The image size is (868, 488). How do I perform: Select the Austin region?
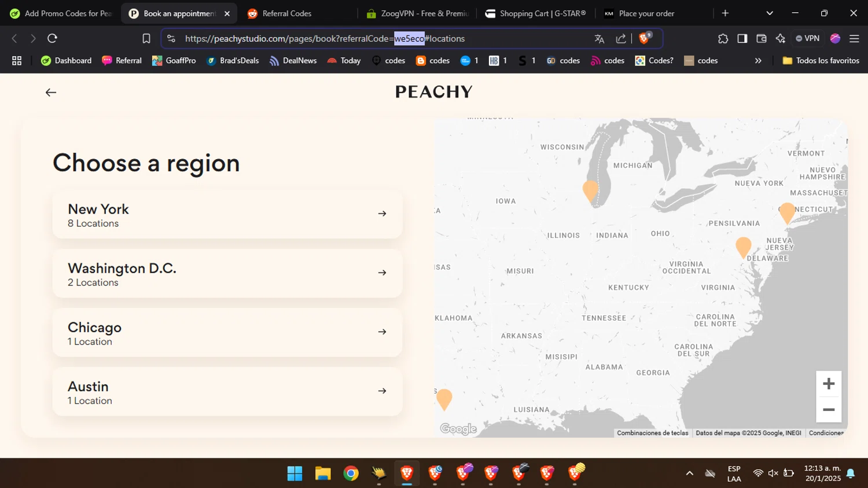click(x=227, y=391)
